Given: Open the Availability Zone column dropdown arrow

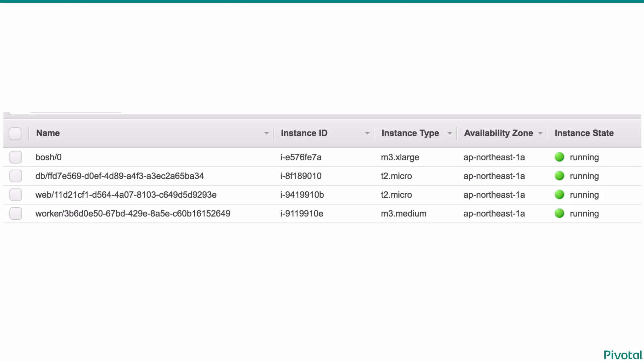Looking at the screenshot, I should pos(540,133).
